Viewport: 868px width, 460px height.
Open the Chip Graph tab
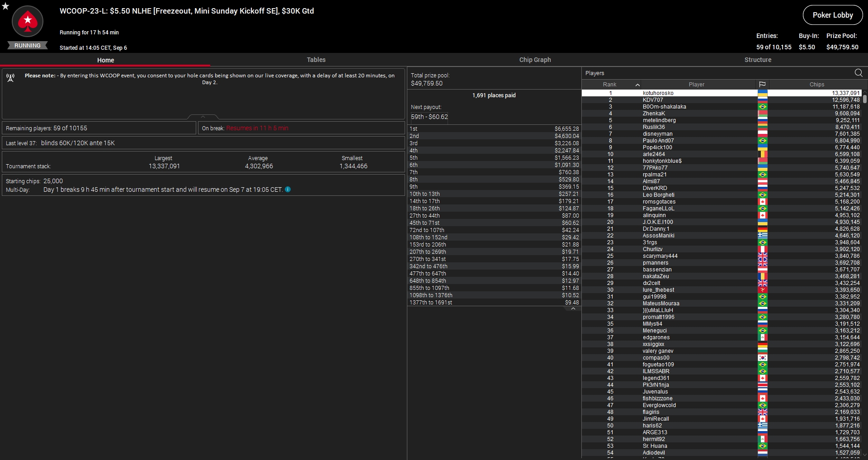tap(535, 60)
